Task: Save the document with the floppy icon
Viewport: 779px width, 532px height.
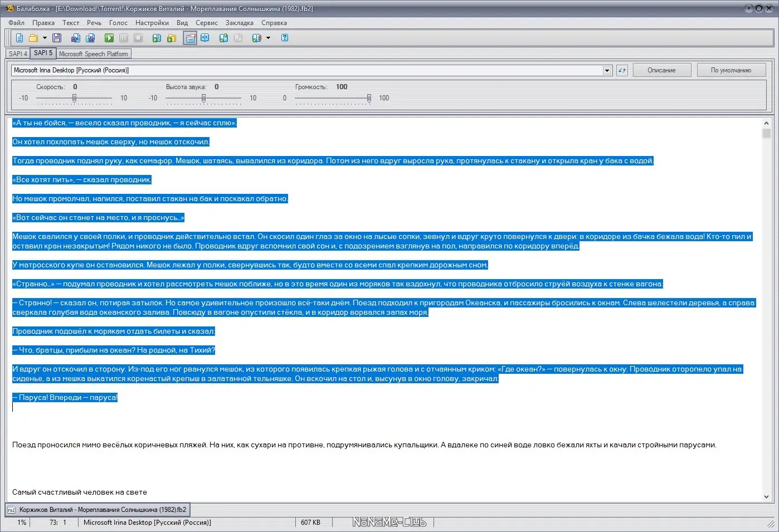Action: coord(57,38)
